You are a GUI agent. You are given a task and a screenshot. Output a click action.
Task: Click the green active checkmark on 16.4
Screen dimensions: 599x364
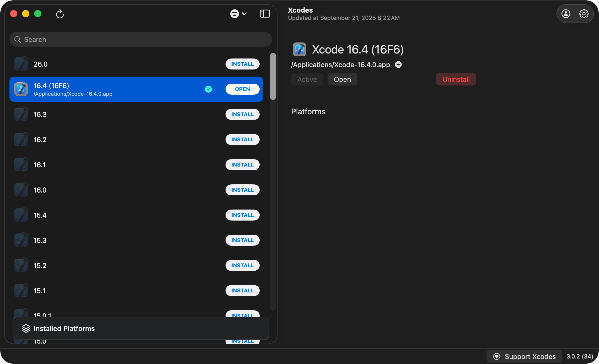coord(208,89)
